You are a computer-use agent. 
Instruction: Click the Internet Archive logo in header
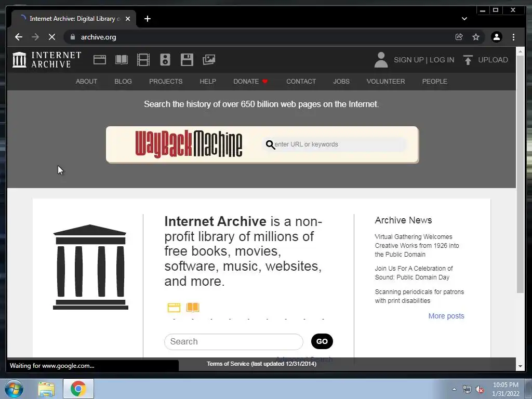pos(47,60)
